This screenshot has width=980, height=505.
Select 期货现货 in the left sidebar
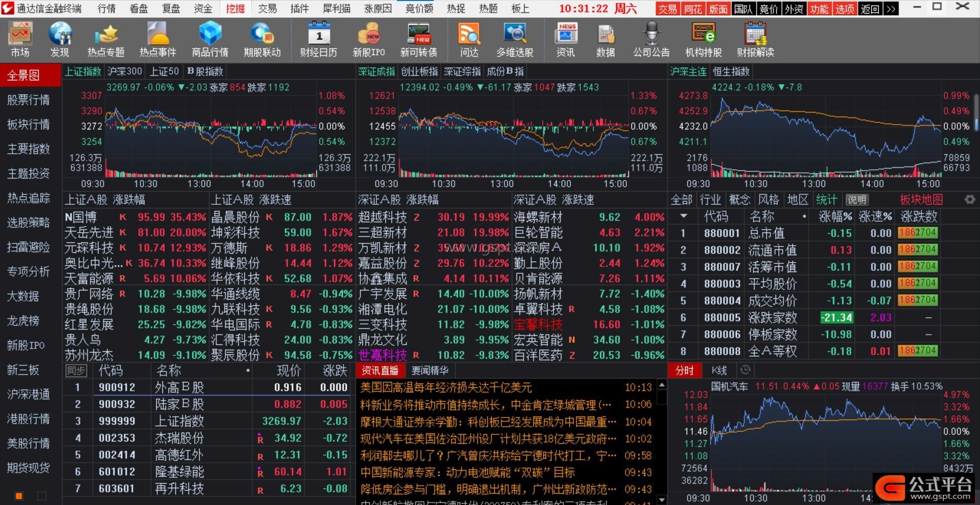[x=29, y=468]
